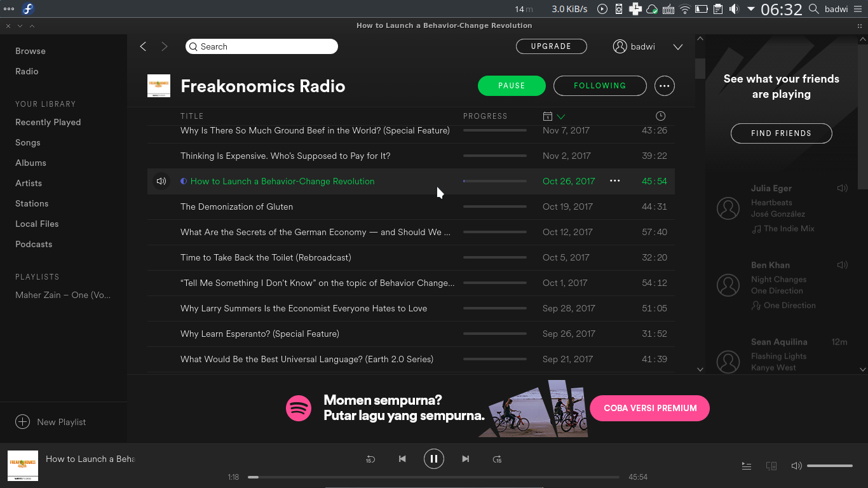Skip forward 15 seconds
The width and height of the screenshot is (868, 488).
tap(498, 459)
